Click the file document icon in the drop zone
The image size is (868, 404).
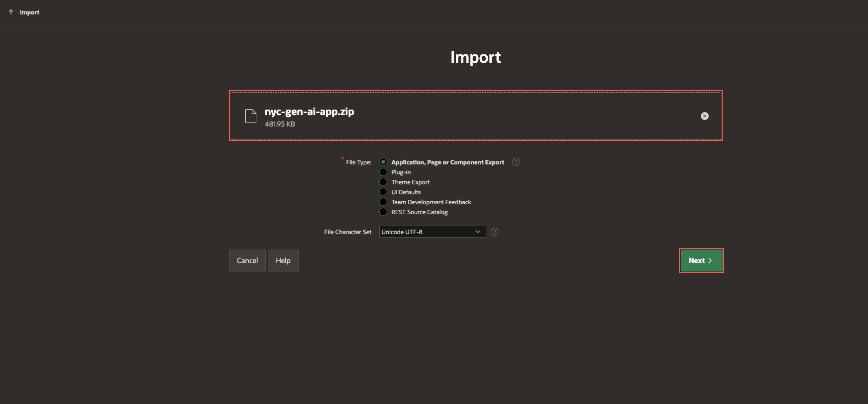tap(251, 116)
